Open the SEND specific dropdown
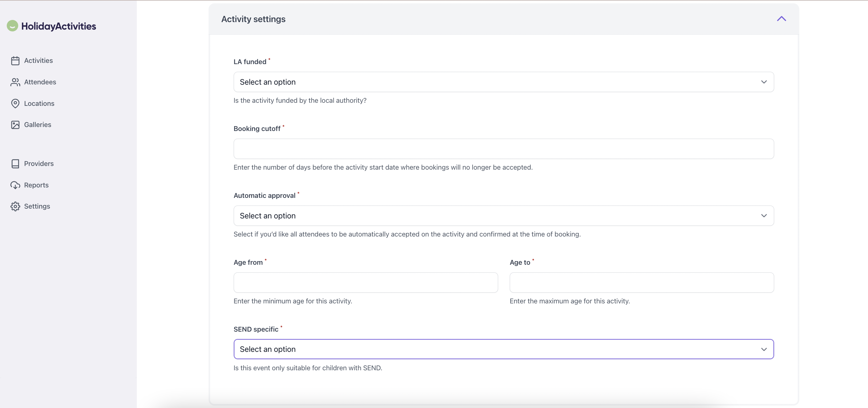The image size is (868, 408). [x=503, y=349]
